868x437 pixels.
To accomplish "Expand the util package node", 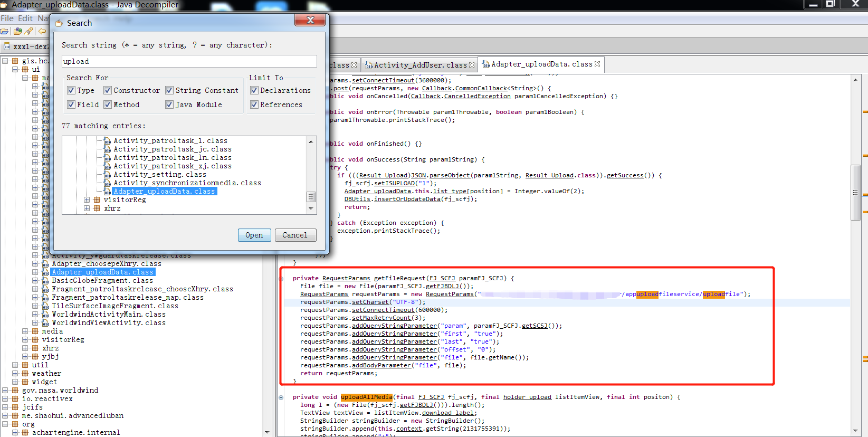I will click(x=15, y=365).
